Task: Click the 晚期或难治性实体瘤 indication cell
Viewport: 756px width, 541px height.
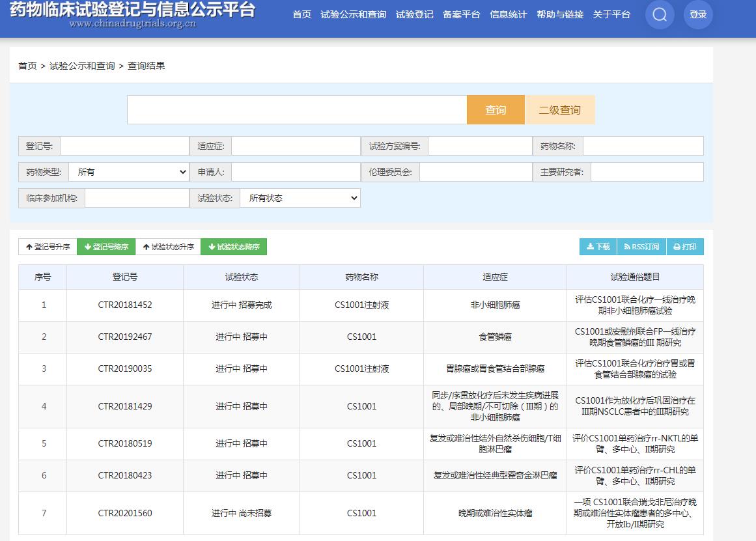Action: tap(495, 513)
